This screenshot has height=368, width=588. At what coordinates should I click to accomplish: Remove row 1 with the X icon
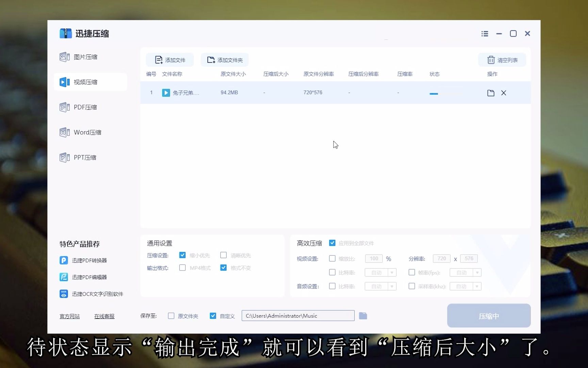pos(504,93)
